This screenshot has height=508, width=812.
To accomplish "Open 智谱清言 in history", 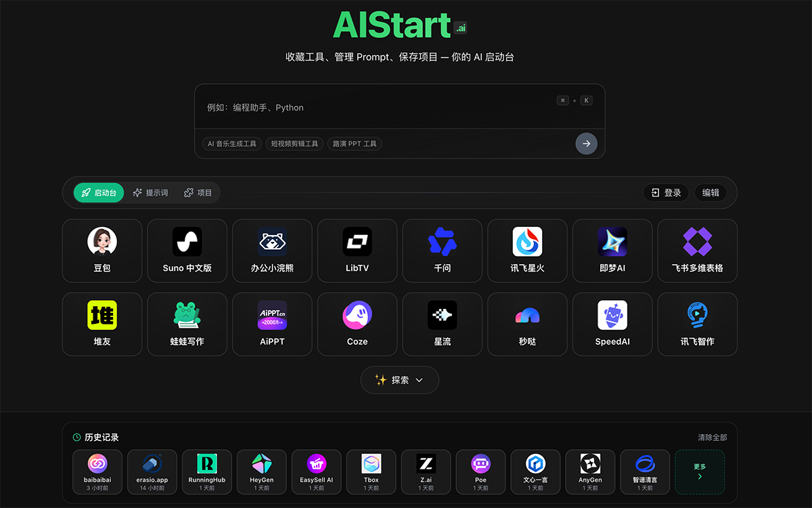I will [x=646, y=472].
